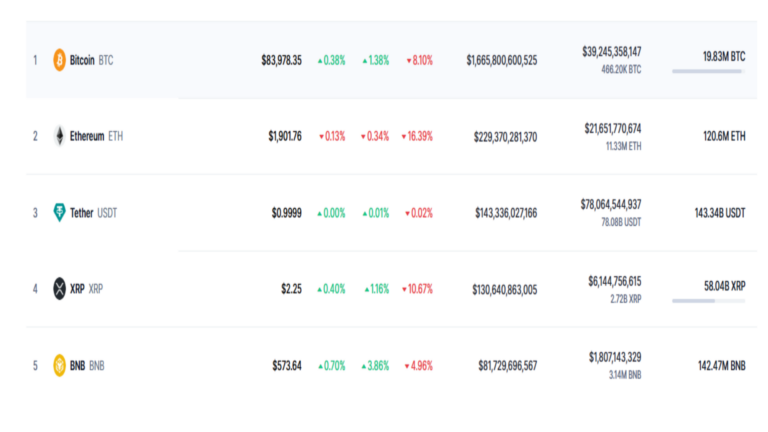
Task: Click Ethereum 7d change 16.39% value
Action: (417, 136)
